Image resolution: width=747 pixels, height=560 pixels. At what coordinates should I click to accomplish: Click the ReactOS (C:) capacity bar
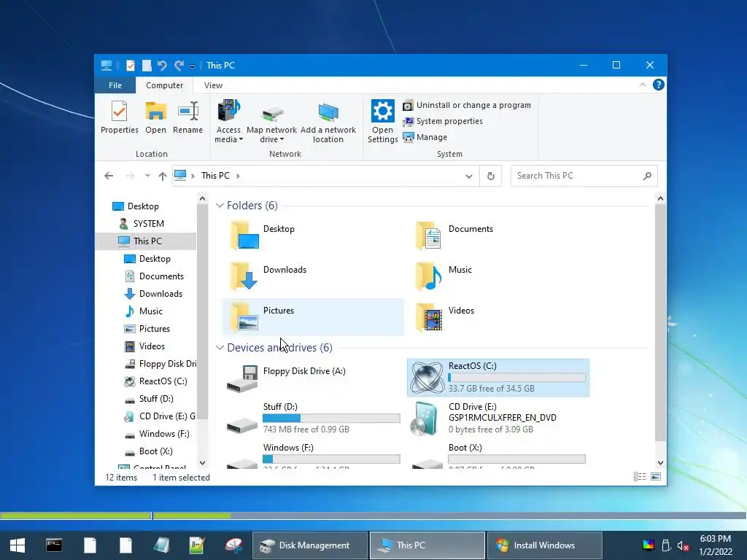point(517,378)
